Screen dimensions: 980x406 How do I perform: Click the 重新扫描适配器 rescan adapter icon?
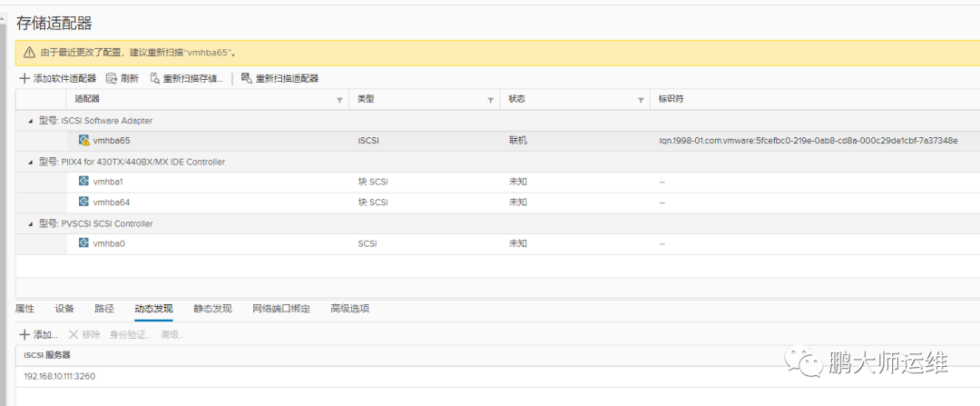247,79
